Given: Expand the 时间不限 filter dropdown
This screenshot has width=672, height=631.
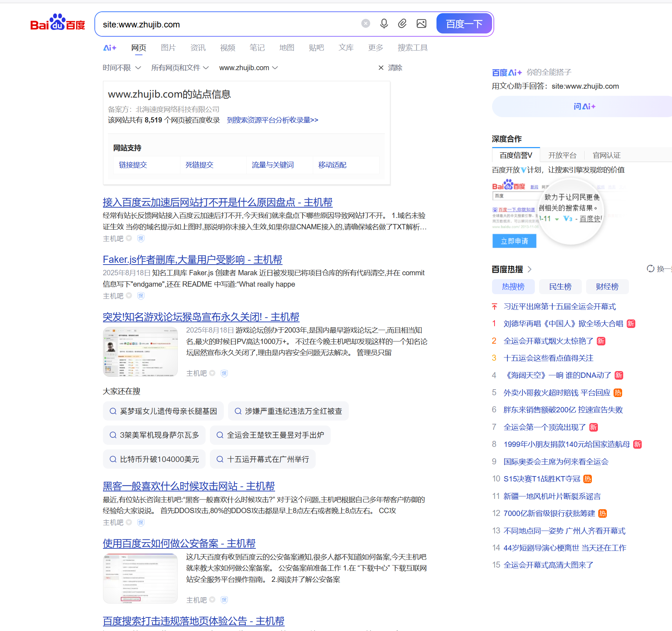Looking at the screenshot, I should [x=122, y=68].
